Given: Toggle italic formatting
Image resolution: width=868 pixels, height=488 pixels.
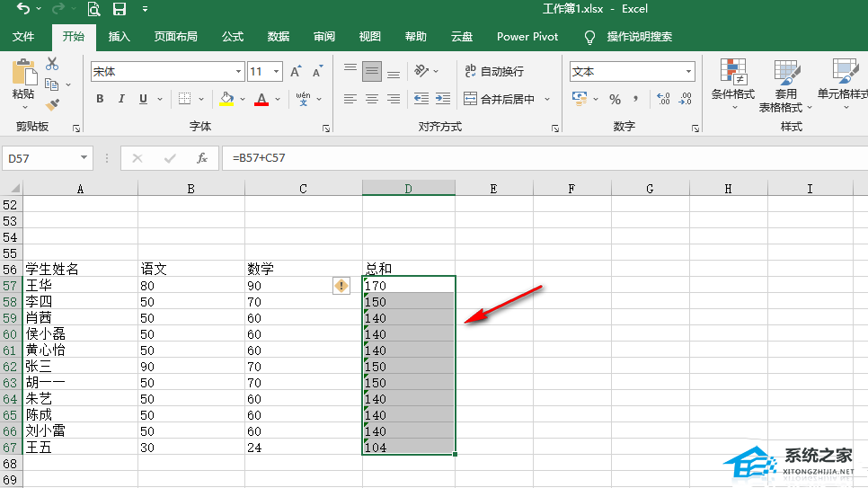Looking at the screenshot, I should 121,99.
